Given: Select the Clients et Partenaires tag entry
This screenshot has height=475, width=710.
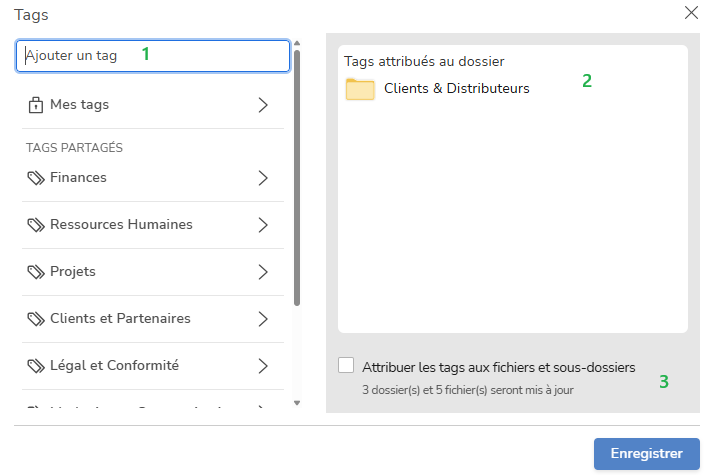Looking at the screenshot, I should (120, 319).
